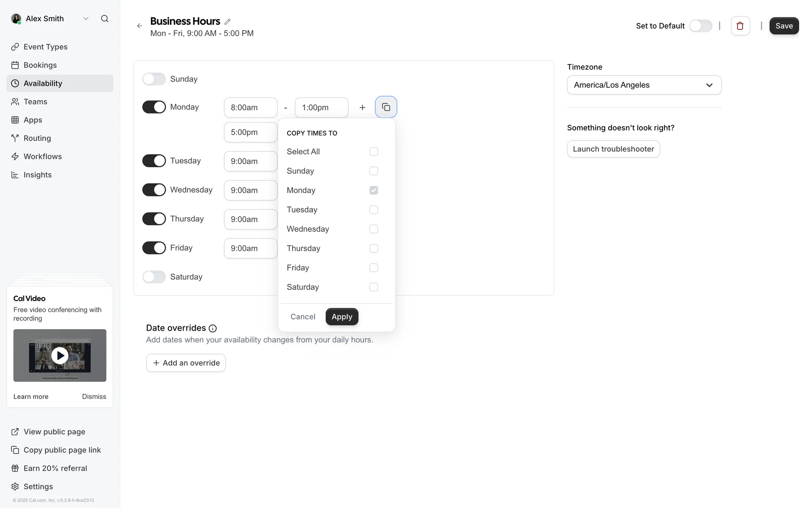The width and height of the screenshot is (812, 508).
Task: Play the Cal Video preview
Action: (60, 356)
